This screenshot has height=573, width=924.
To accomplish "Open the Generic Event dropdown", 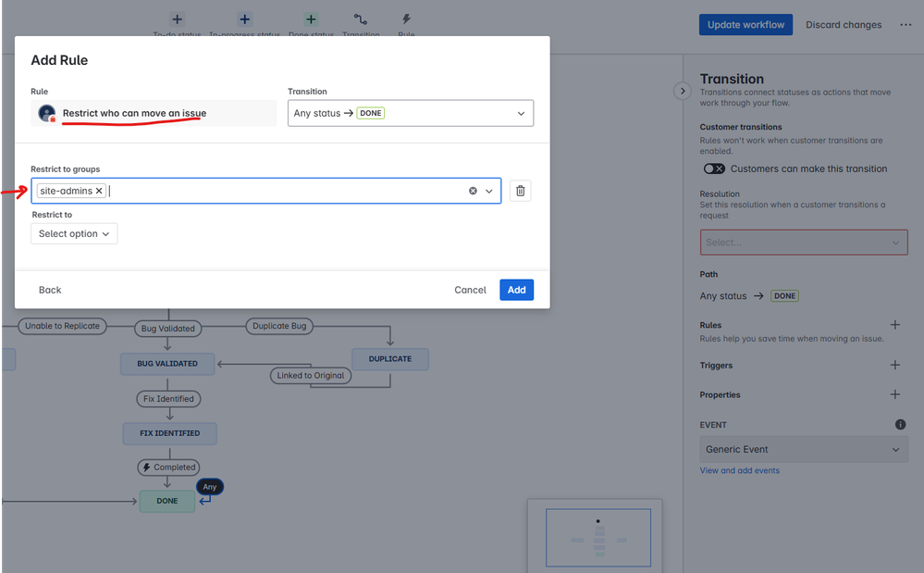I will coord(804,449).
